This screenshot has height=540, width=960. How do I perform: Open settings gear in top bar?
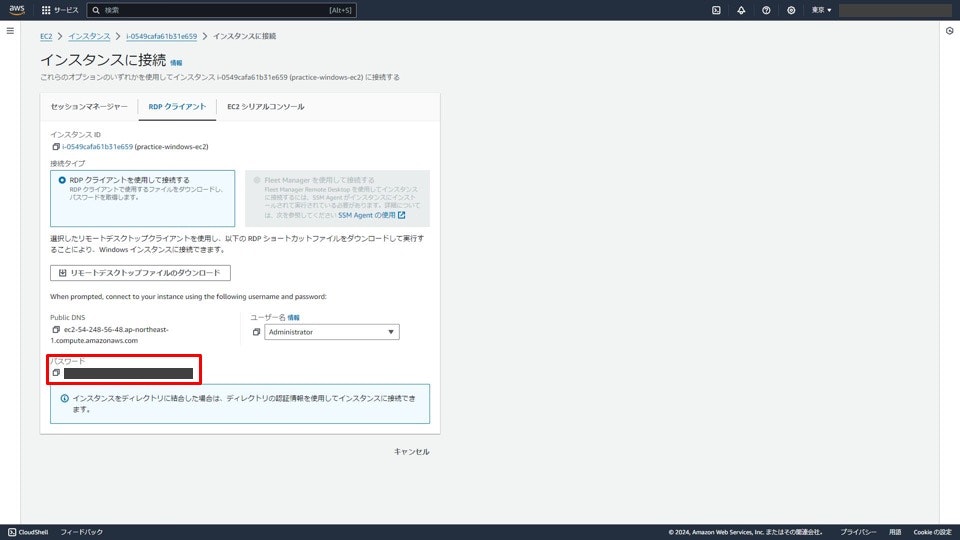(x=791, y=10)
